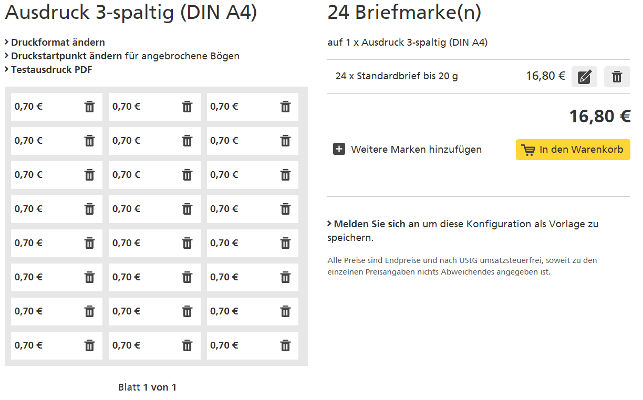643x400 pixels.
Task: Delete the 24 x Standardbrief order item
Action: point(617,76)
